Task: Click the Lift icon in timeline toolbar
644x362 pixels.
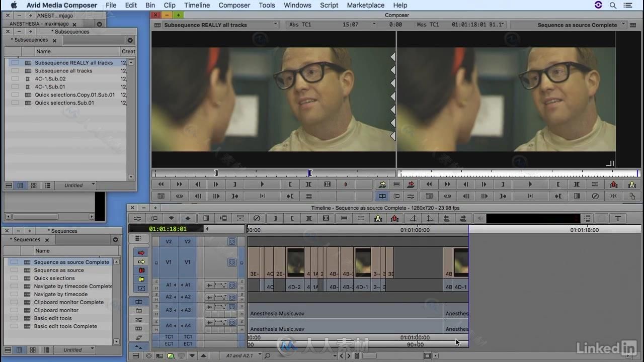Action: click(378, 218)
